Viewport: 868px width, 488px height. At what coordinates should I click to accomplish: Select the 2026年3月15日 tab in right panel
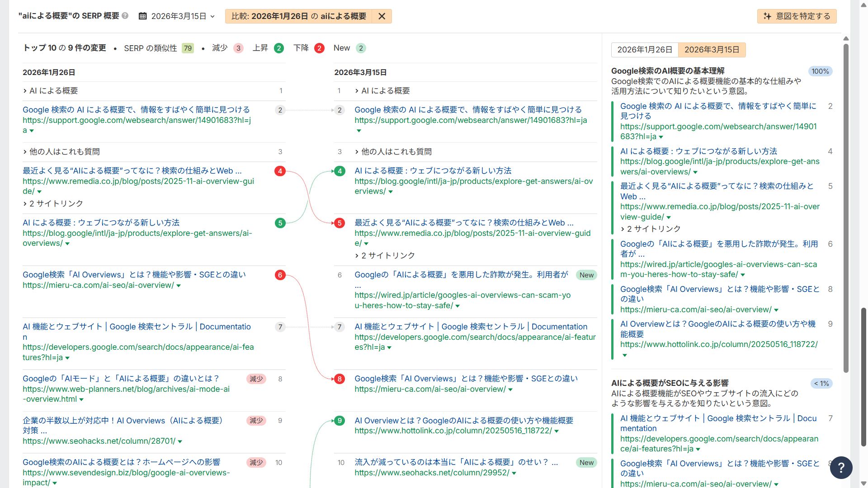(712, 50)
